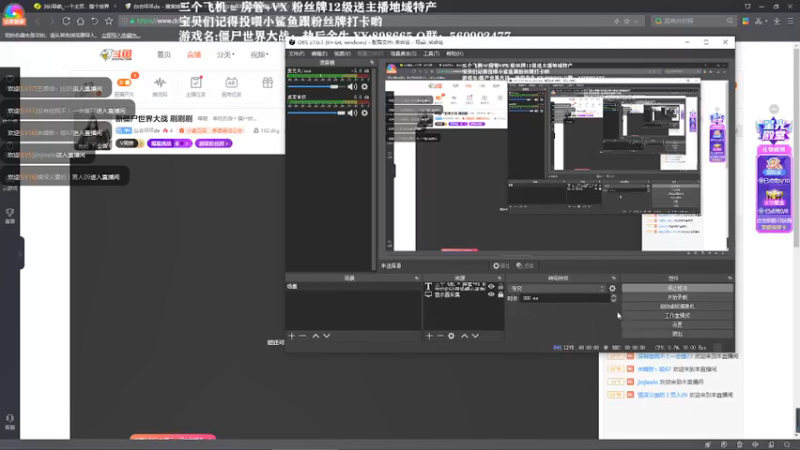Pop out the sources dock panel
This screenshot has width=800, height=450.
click(499, 278)
